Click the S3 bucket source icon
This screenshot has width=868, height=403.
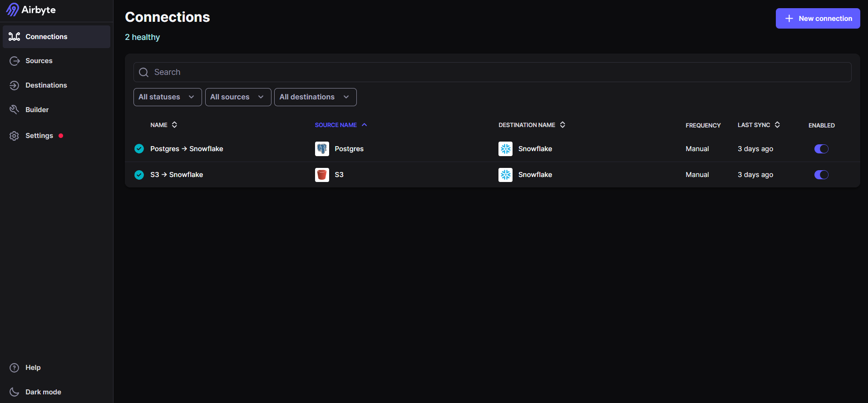pyautogui.click(x=322, y=175)
